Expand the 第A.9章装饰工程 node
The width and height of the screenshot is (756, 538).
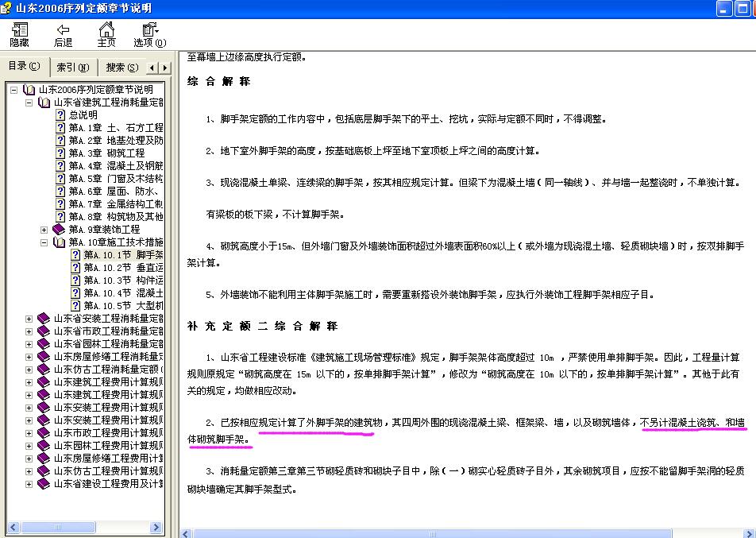(x=44, y=230)
